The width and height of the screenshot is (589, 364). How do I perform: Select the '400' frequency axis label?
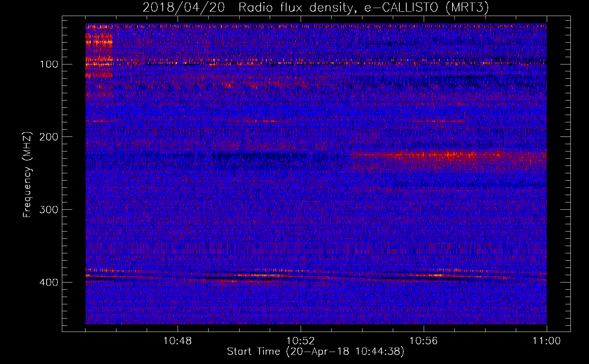(x=49, y=283)
